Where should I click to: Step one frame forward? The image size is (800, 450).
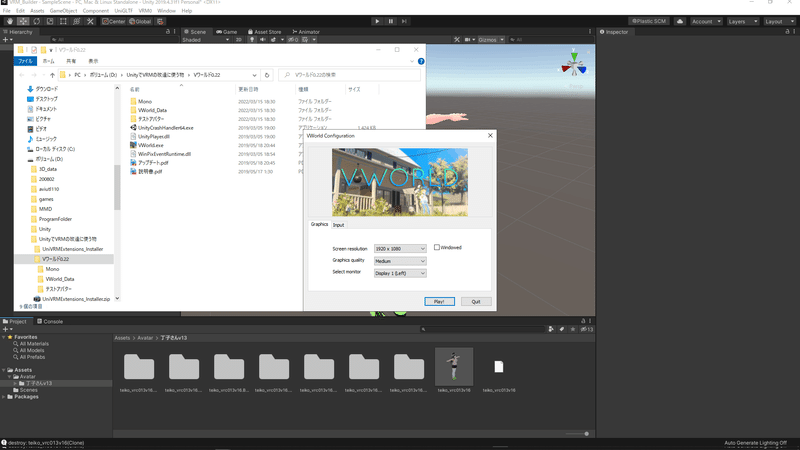coord(404,21)
